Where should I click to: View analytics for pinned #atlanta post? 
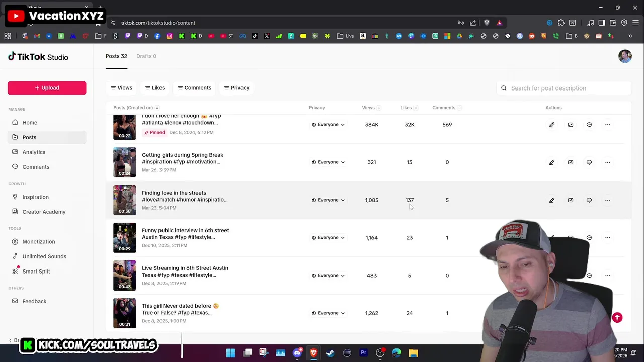(571, 125)
